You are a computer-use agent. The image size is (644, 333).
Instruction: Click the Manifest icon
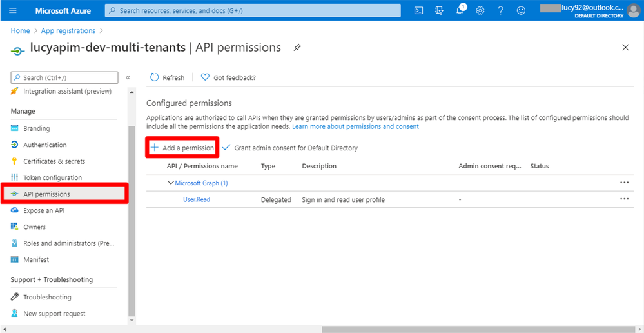(x=14, y=260)
